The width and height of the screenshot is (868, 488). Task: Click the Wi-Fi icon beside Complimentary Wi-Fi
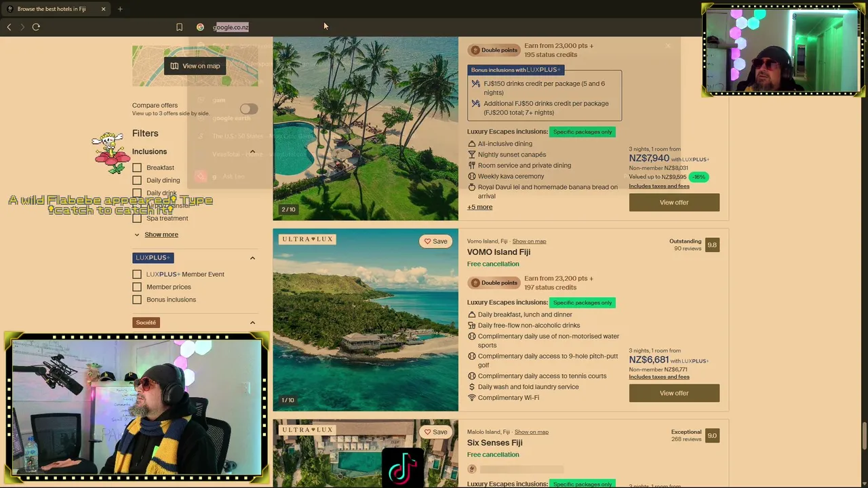(x=472, y=398)
